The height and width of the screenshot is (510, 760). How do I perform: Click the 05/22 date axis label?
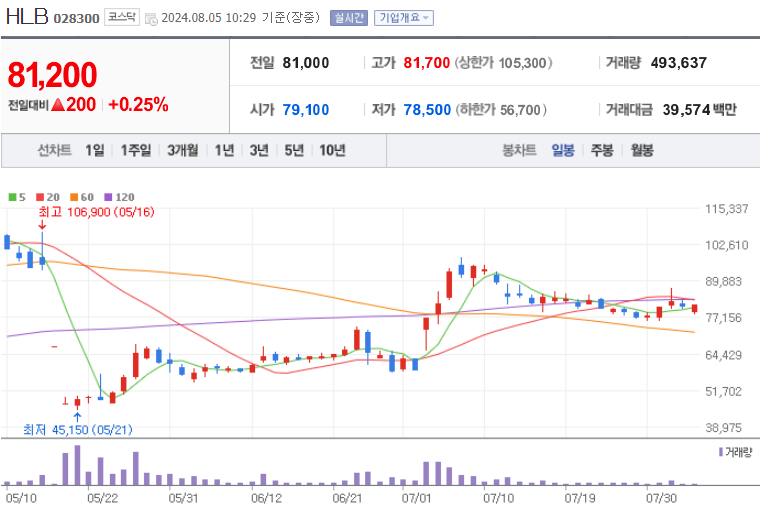tap(102, 498)
